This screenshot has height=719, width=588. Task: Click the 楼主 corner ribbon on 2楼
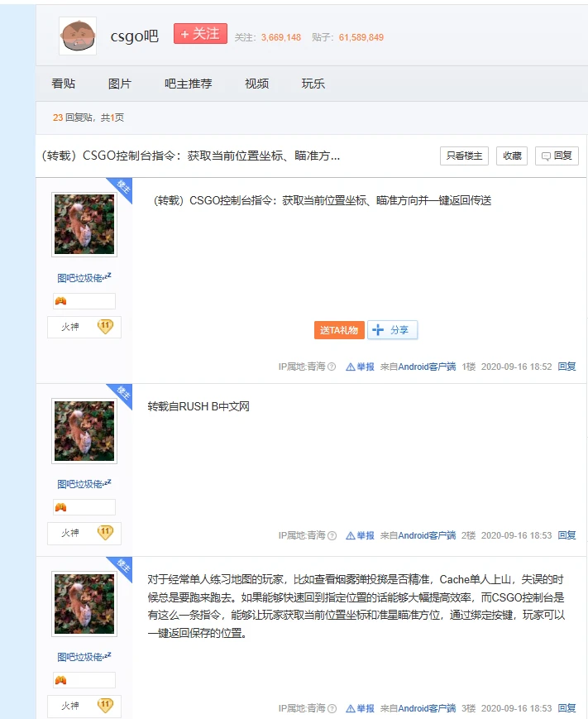[122, 394]
